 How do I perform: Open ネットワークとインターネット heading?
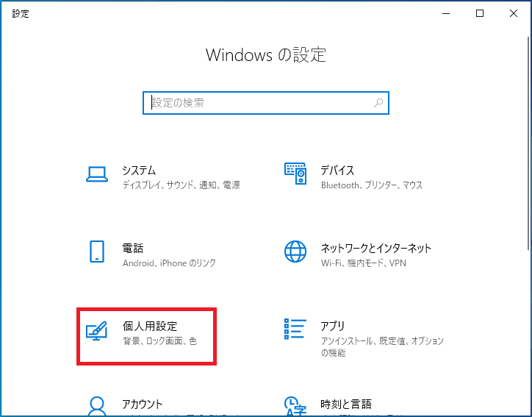376,249
